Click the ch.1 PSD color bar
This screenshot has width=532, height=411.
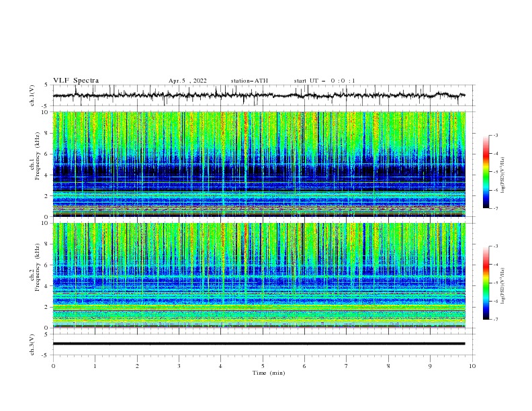pos(486,172)
